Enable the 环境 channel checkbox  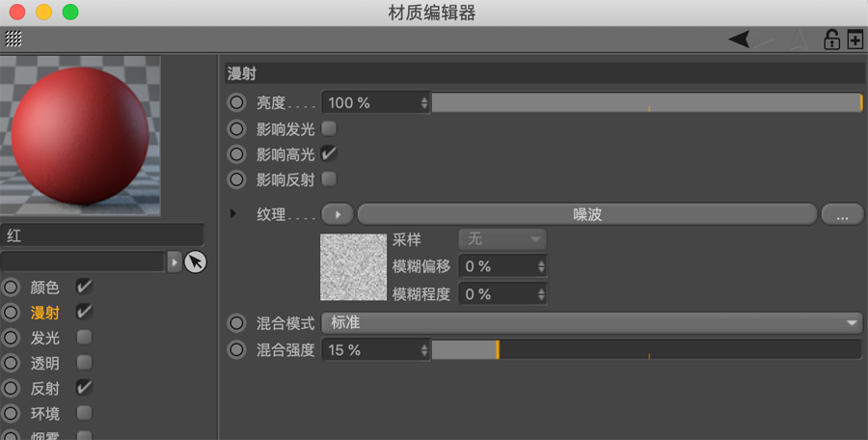point(84,413)
